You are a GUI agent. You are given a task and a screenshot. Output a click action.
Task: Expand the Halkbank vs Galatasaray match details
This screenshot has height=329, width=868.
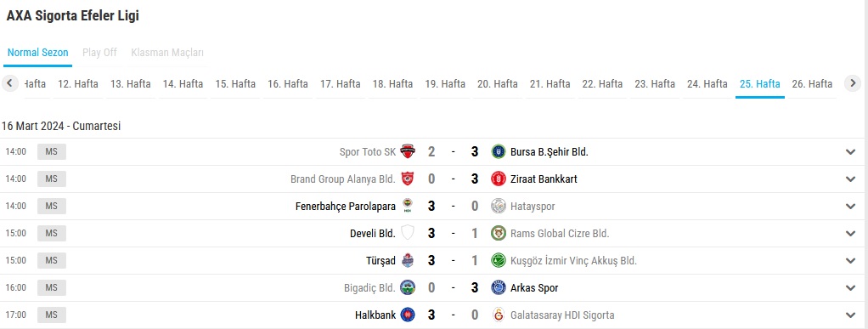[851, 315]
